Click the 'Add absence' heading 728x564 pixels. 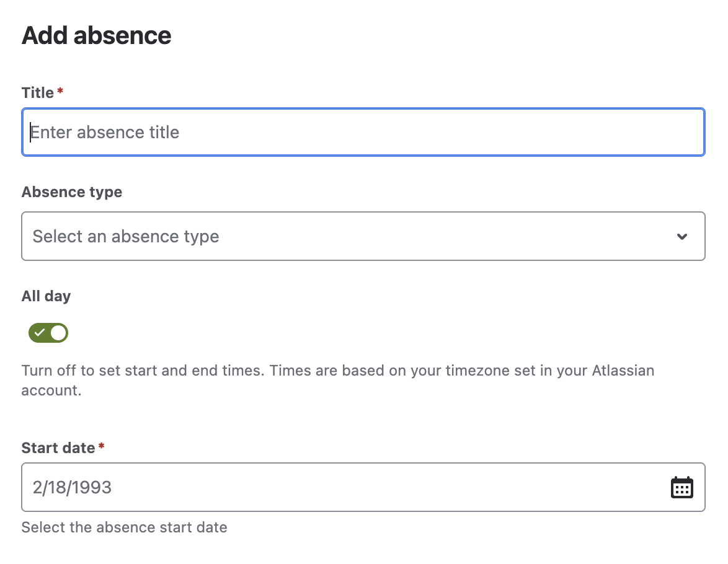97,35
